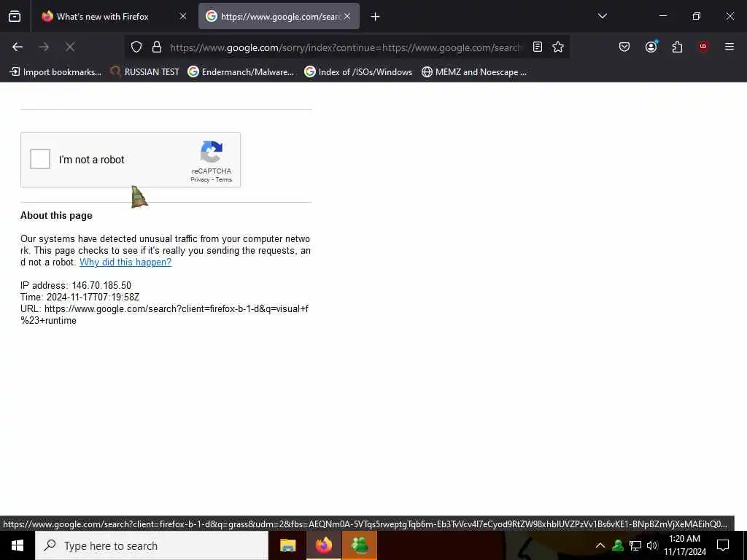Bookmark this page with star icon
This screenshot has height=560, width=747.
[558, 47]
